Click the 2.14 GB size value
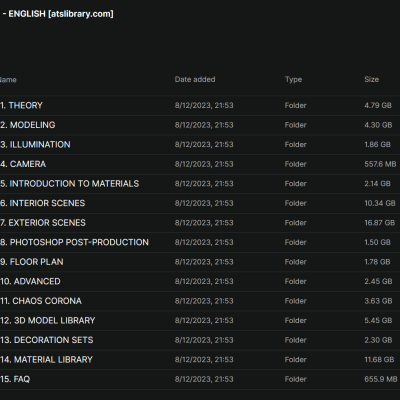The height and width of the screenshot is (400, 400). tap(377, 184)
